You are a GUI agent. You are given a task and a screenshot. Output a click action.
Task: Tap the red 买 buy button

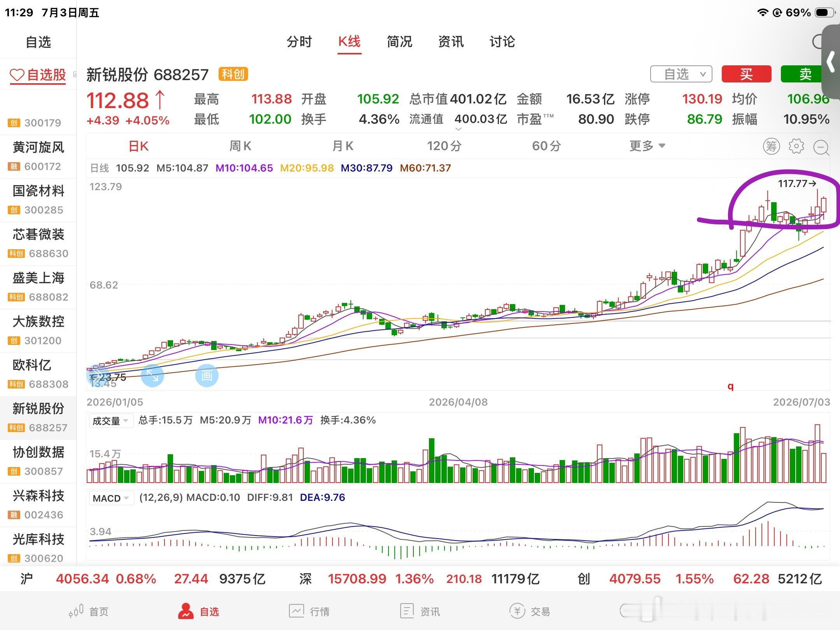coord(747,74)
